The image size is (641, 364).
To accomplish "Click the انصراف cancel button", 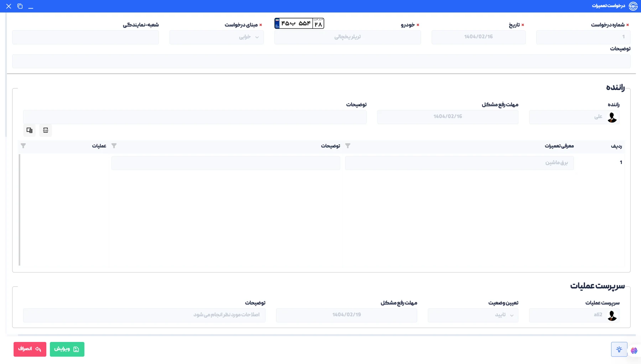I will tap(30, 349).
